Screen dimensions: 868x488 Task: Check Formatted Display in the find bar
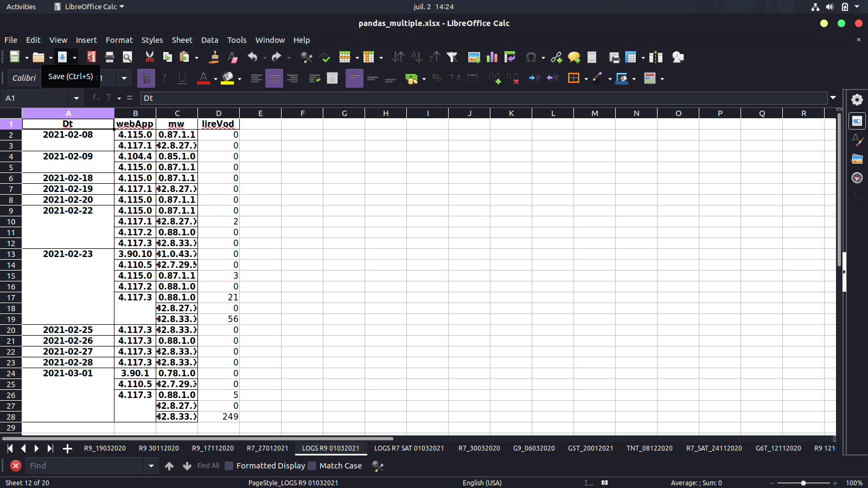pyautogui.click(x=229, y=466)
